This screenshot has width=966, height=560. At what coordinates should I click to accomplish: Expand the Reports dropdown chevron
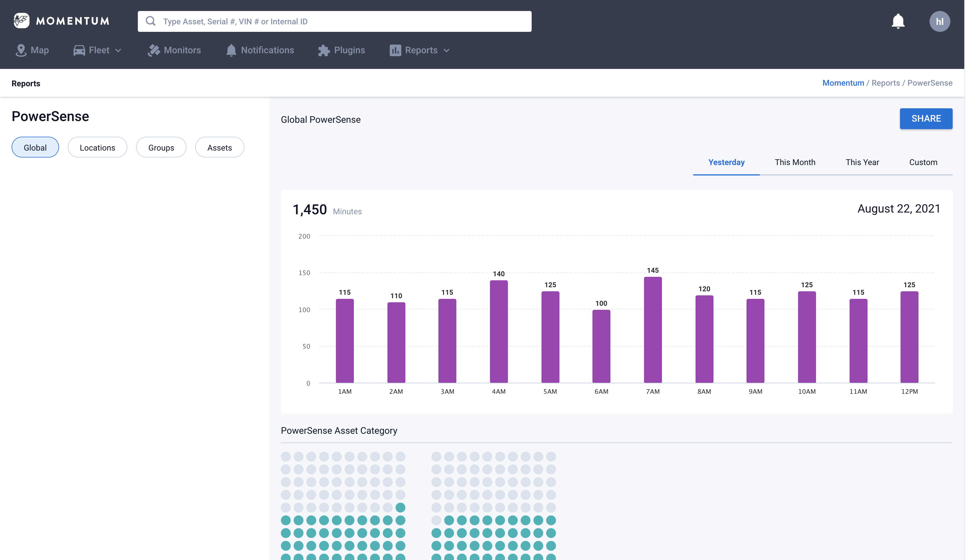pos(446,51)
